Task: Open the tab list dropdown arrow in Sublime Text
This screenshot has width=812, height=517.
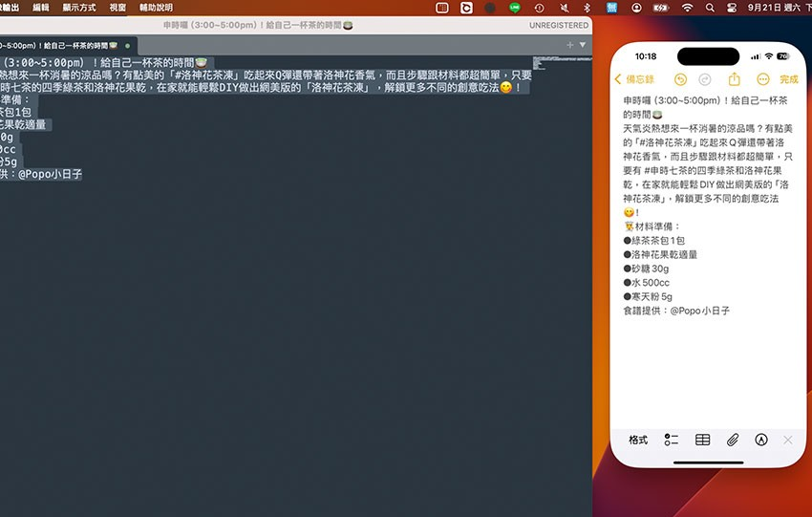Action: [583, 45]
